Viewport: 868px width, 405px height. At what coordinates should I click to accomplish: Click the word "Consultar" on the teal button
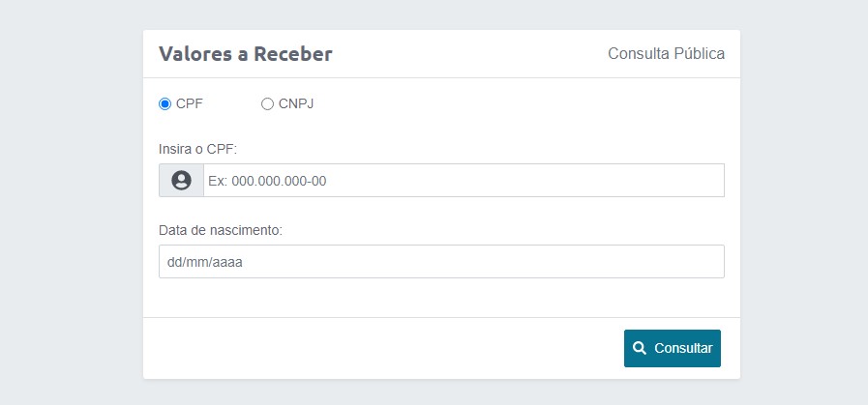pos(683,348)
